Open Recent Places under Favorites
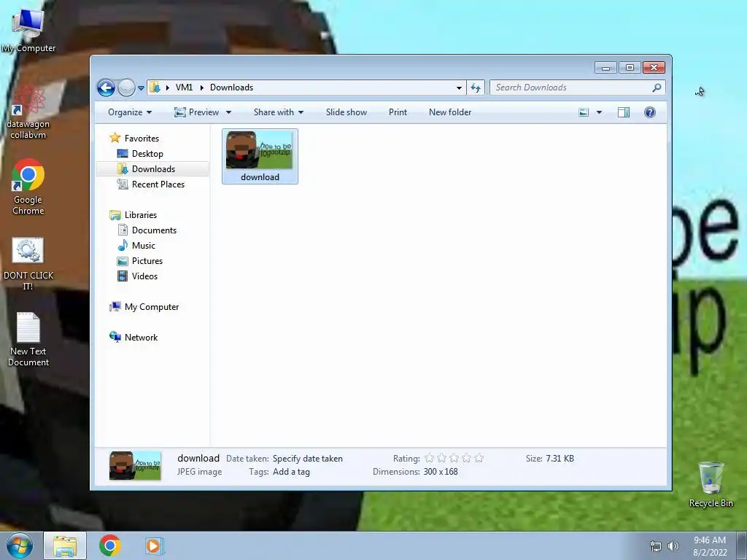This screenshot has width=747, height=560. click(x=158, y=184)
